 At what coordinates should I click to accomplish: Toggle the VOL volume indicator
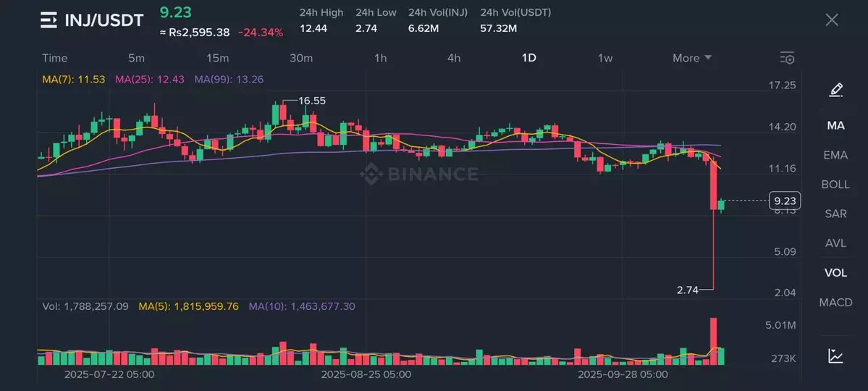pos(835,273)
